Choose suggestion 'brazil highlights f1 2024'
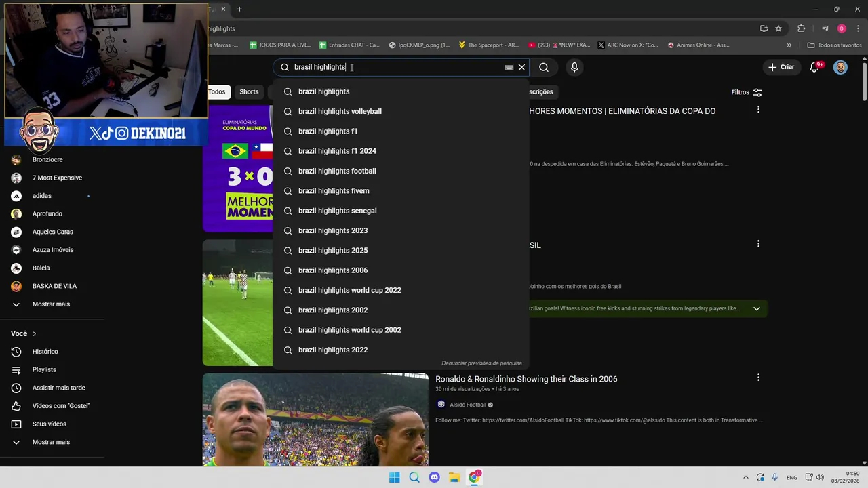The width and height of the screenshot is (868, 488). click(x=401, y=151)
